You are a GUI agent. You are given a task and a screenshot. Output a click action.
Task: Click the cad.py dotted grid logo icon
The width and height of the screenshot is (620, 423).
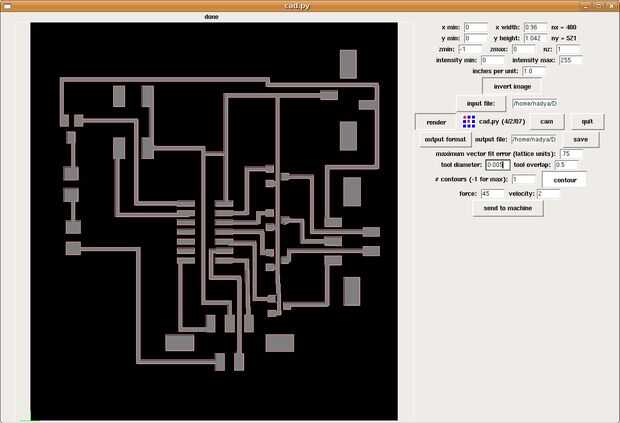(469, 121)
